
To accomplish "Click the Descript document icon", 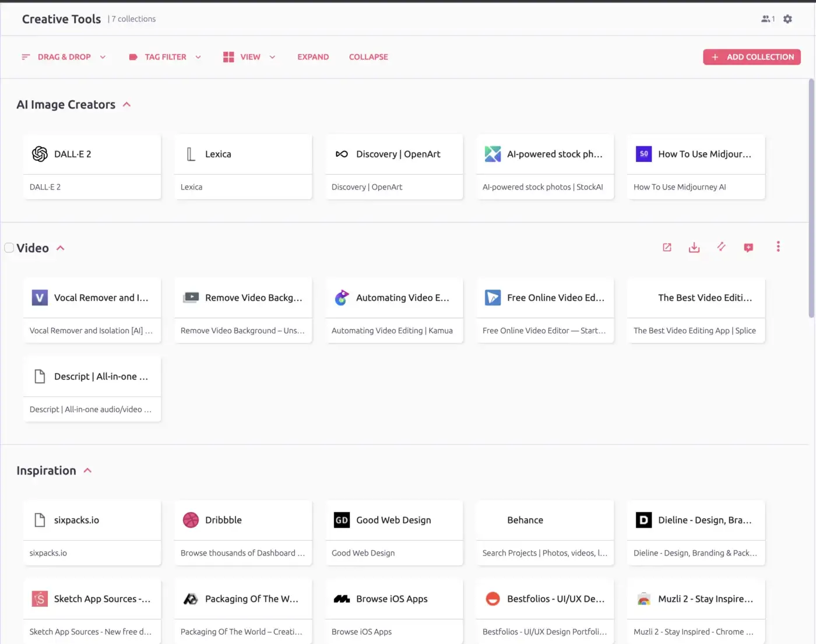I will pos(40,376).
